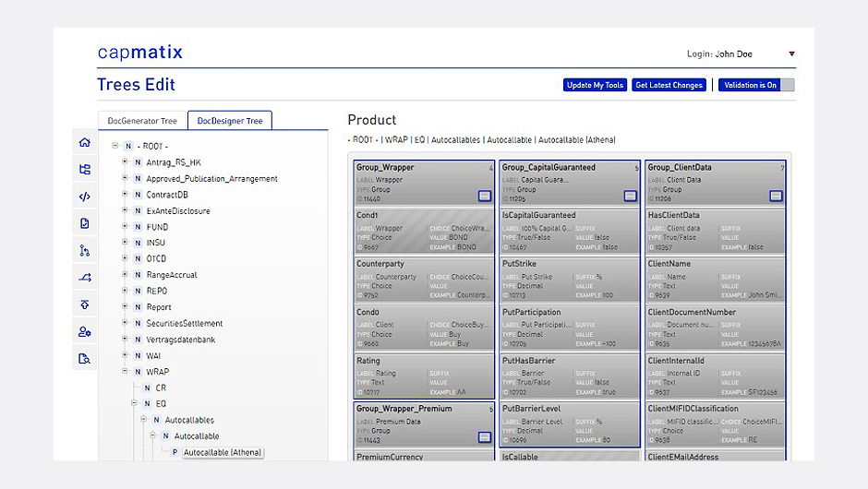The height and width of the screenshot is (489, 868).
Task: Expand the REPO tree node
Action: tap(125, 291)
